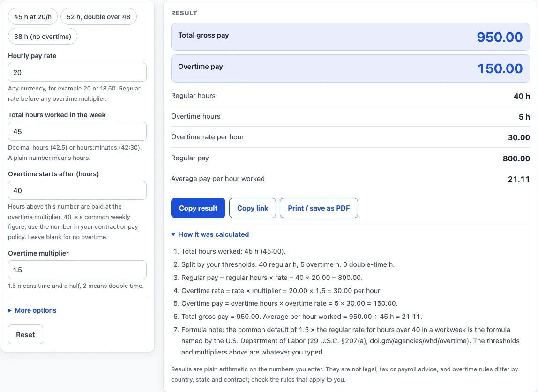Image resolution: width=538 pixels, height=392 pixels.
Task: Open Print / save as PDF
Action: tap(319, 208)
